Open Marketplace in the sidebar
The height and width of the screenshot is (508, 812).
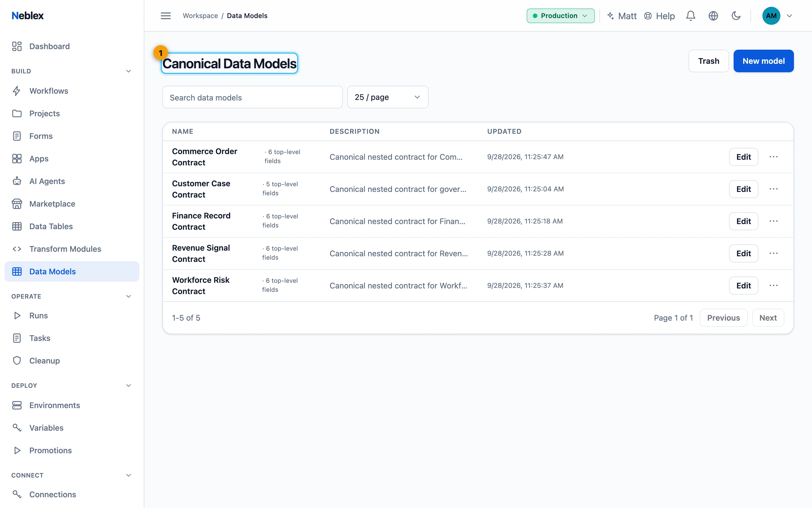click(x=72, y=203)
